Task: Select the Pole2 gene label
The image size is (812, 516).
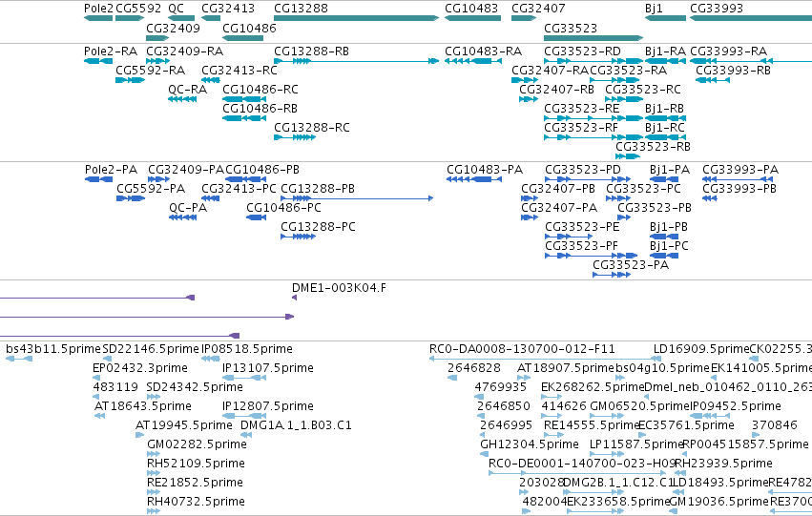Action: click(98, 9)
